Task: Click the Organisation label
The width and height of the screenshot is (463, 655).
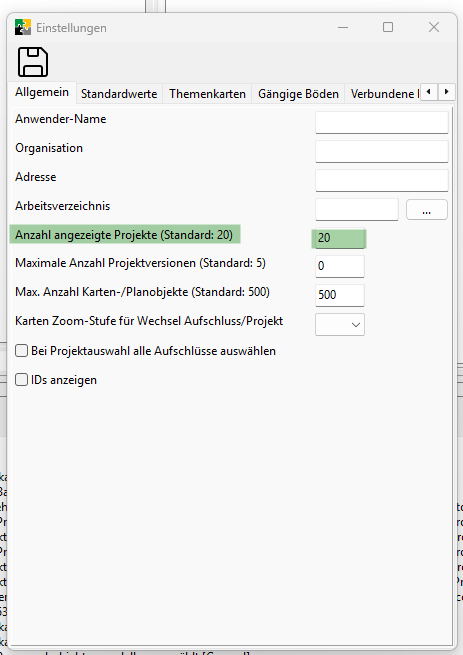Action: 49,148
